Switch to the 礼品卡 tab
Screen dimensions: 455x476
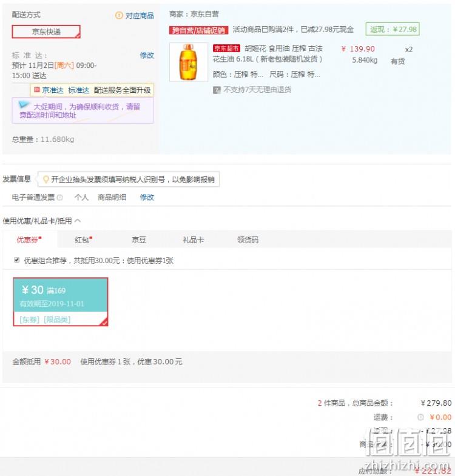(193, 240)
